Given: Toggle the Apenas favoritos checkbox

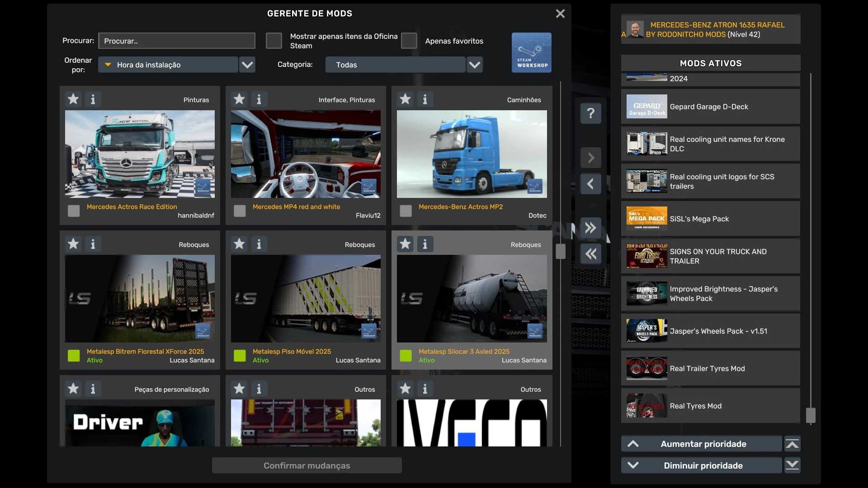Looking at the screenshot, I should 409,41.
